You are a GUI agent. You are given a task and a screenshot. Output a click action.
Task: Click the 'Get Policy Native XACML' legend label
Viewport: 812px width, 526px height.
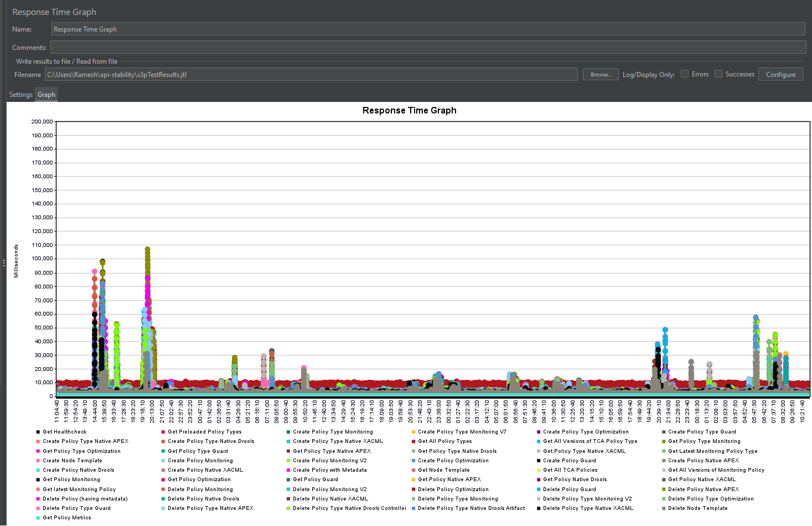702,479
